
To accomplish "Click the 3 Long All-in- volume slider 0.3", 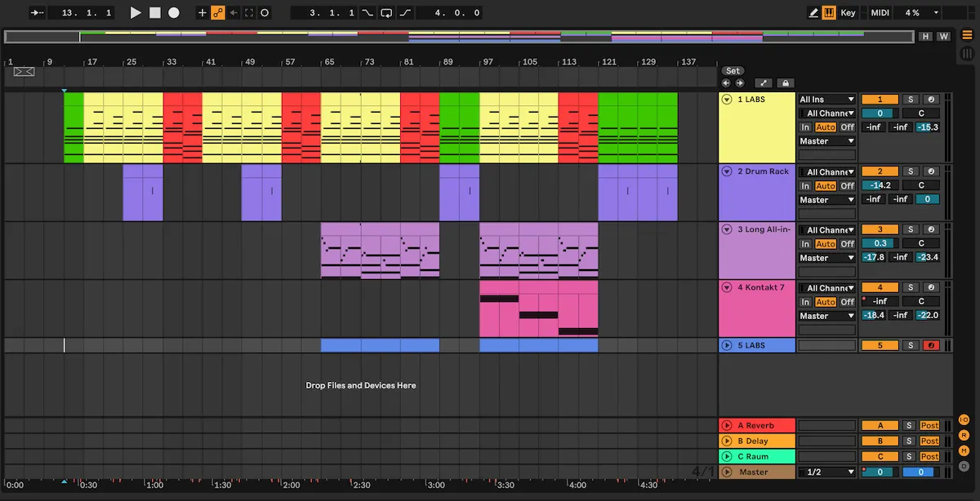I will [880, 243].
